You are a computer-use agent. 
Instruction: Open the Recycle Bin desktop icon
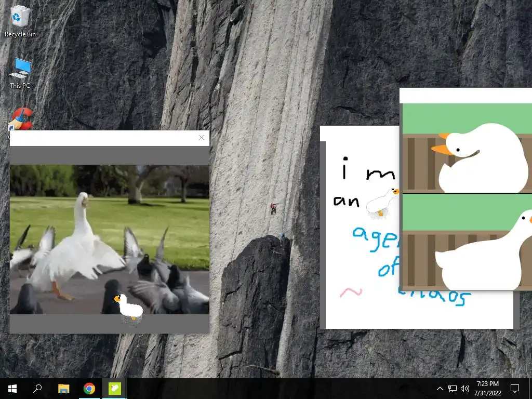pos(20,21)
